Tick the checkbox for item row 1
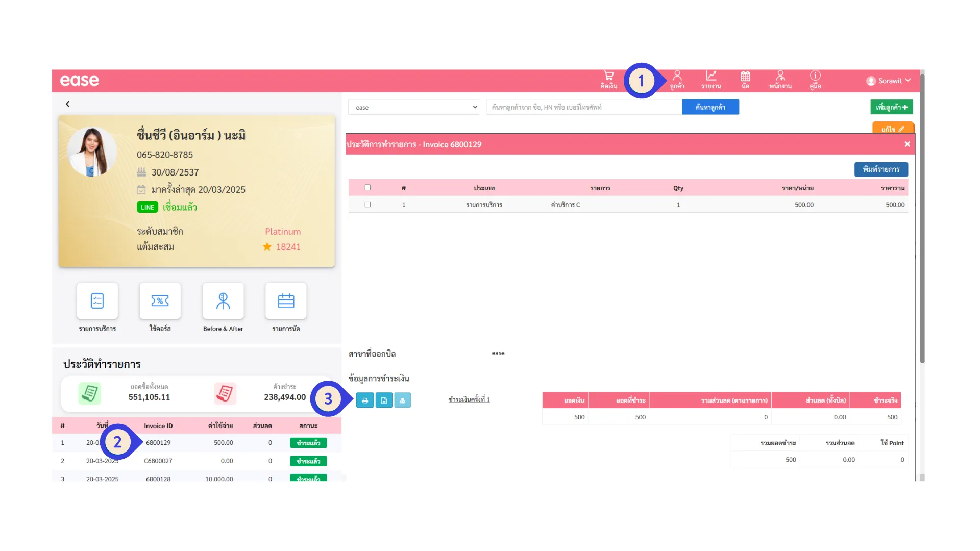980x551 pixels. coord(367,205)
